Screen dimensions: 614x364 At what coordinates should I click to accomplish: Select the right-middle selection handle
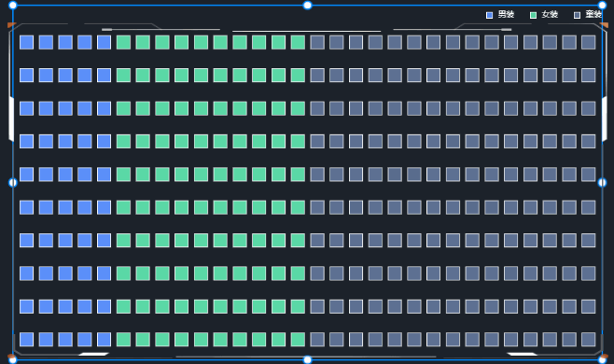(x=602, y=183)
